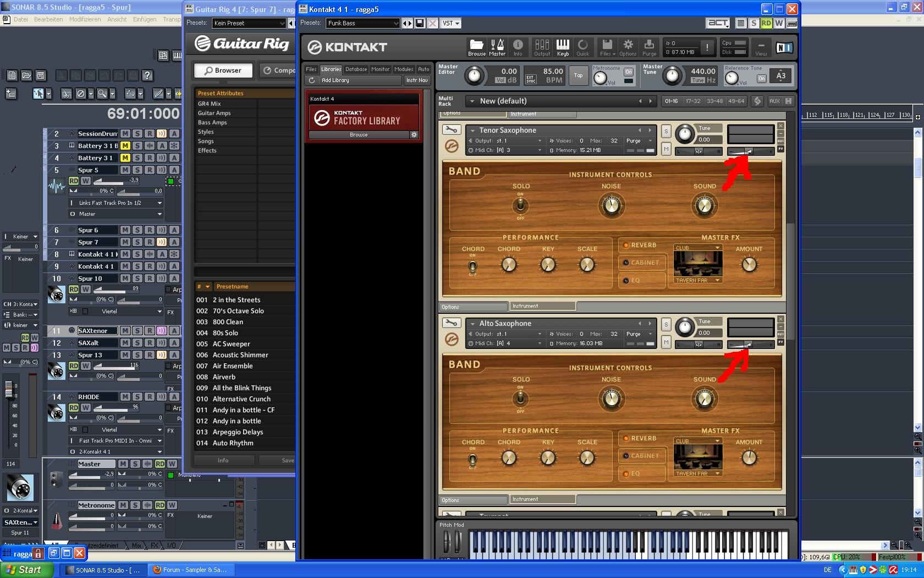The height and width of the screenshot is (578, 924).
Task: Open Tenor Saxophone instrument name dropdown
Action: (562, 130)
